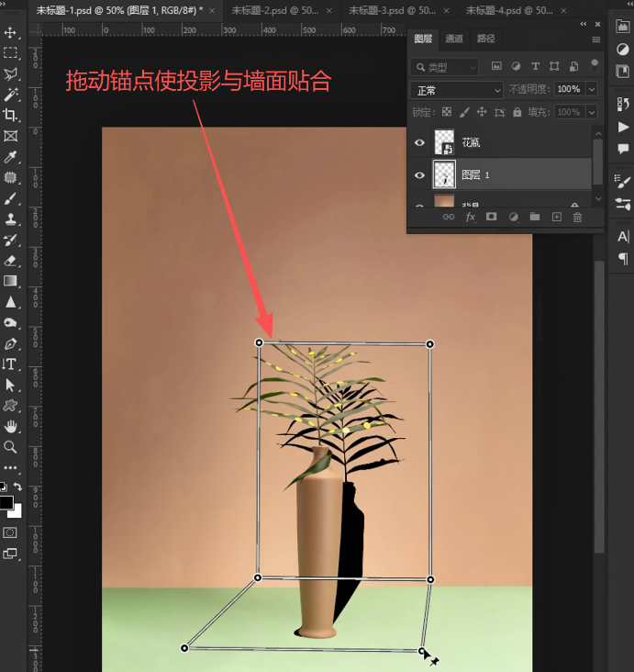
Task: Click the layers list scroll-down arrow
Action: (x=598, y=199)
